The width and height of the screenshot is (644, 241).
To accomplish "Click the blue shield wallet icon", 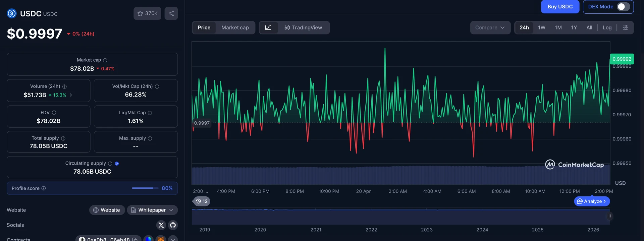I will pos(149,239).
